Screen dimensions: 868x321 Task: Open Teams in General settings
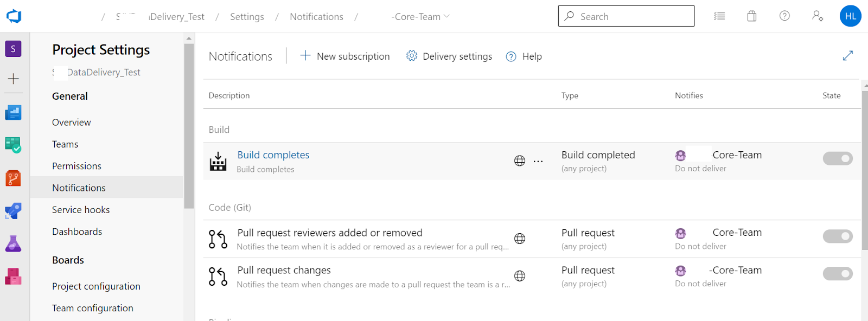[x=65, y=144]
